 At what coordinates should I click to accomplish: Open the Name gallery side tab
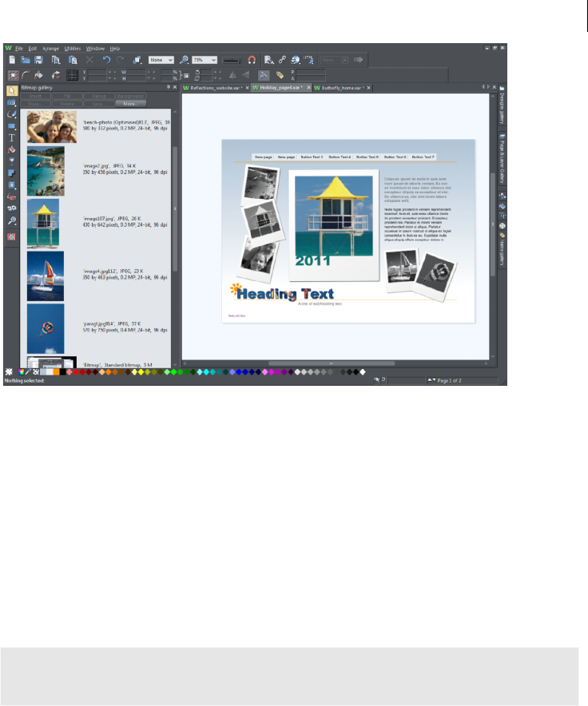point(502,249)
